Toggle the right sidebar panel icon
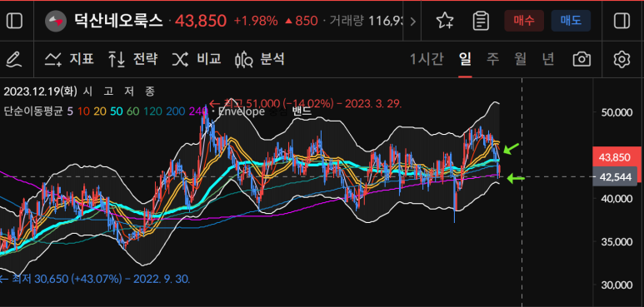 coord(622,21)
